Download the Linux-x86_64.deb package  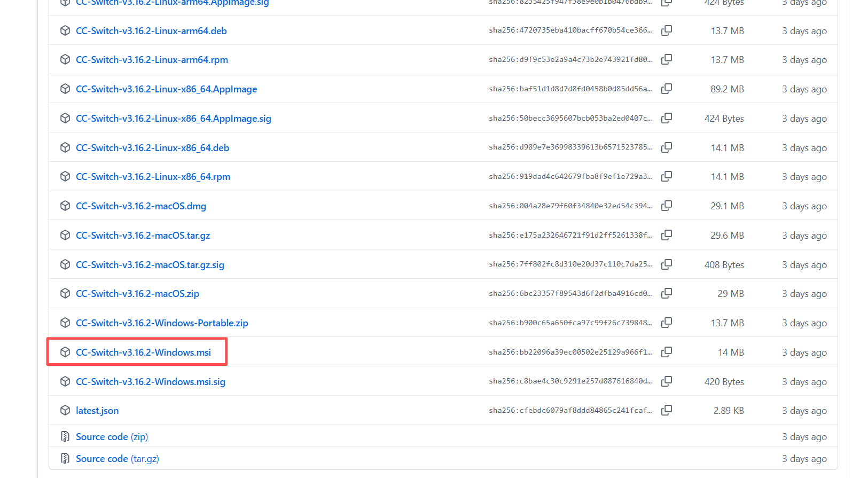[x=152, y=148]
